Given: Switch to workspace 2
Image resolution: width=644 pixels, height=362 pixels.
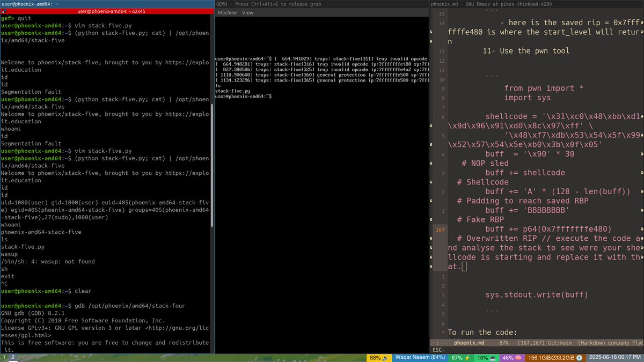Looking at the screenshot, I should [x=13, y=357].
